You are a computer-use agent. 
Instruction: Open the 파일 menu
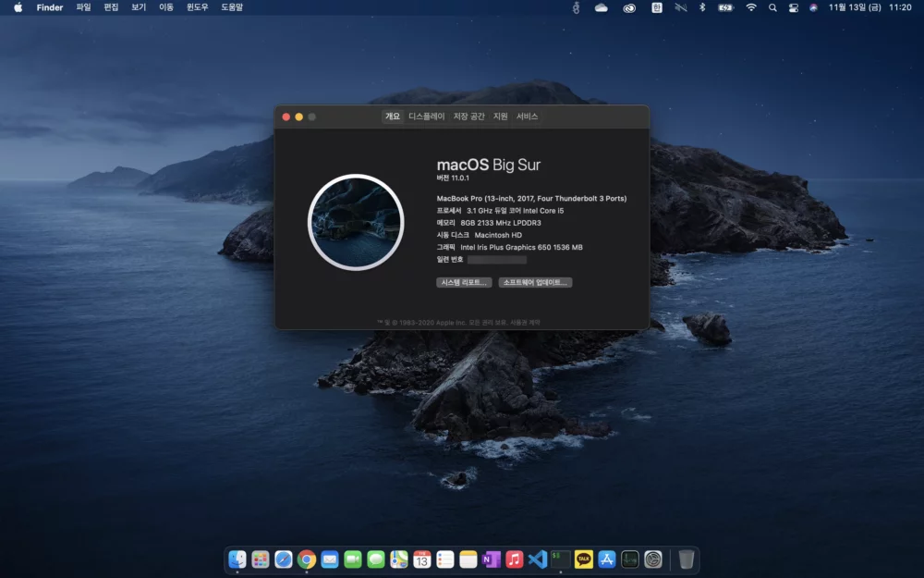84,7
